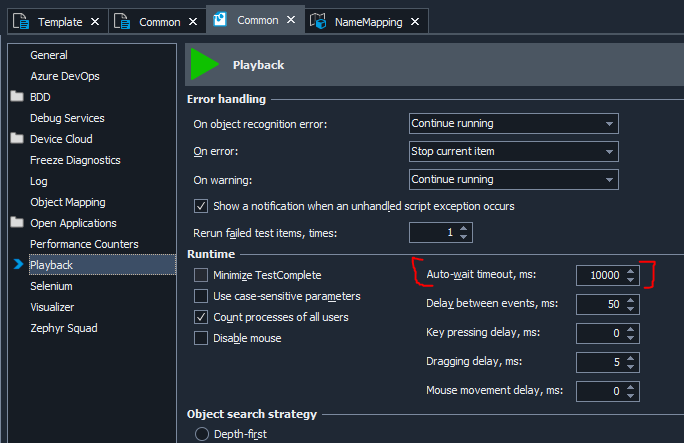Decrease Mouse movement delay value
This screenshot has height=443, width=684.
coord(631,396)
